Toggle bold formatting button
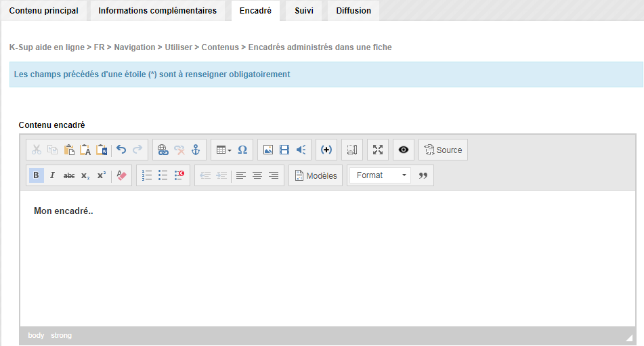This screenshot has width=644, height=346. coord(36,175)
